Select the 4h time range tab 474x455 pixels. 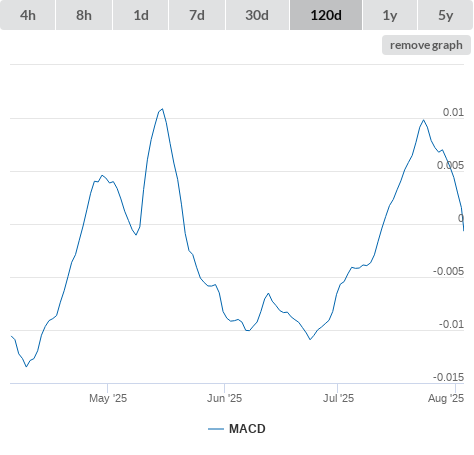[x=28, y=15]
